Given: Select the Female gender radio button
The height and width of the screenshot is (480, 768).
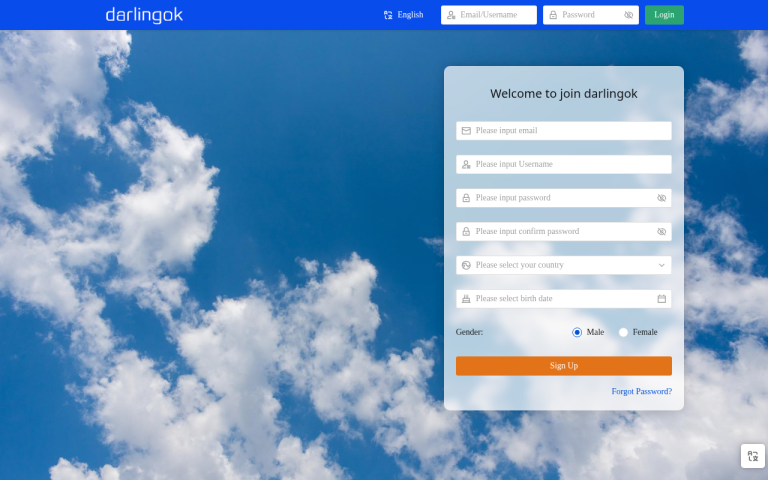Looking at the screenshot, I should 623,332.
